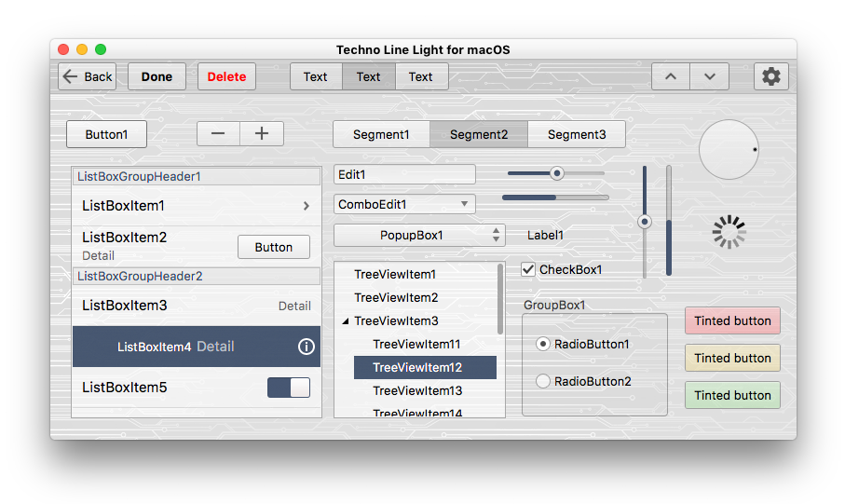Switch to Segment3

point(577,134)
